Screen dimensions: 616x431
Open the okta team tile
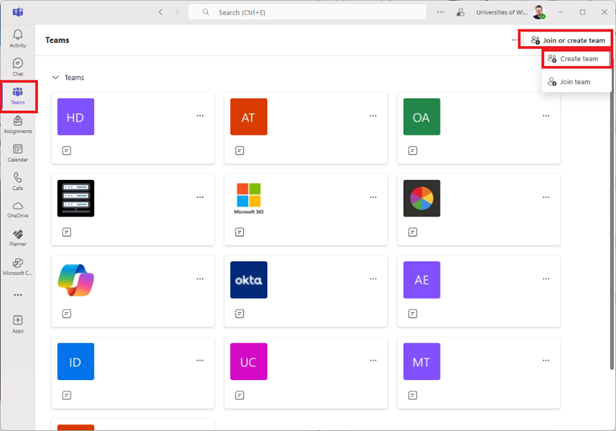tap(248, 280)
